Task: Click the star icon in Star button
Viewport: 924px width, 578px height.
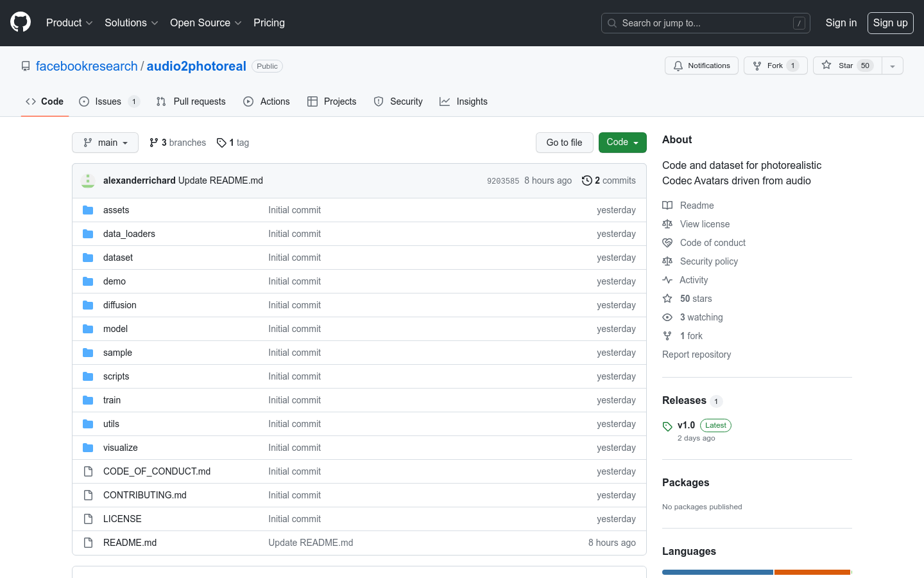Action: point(826,65)
